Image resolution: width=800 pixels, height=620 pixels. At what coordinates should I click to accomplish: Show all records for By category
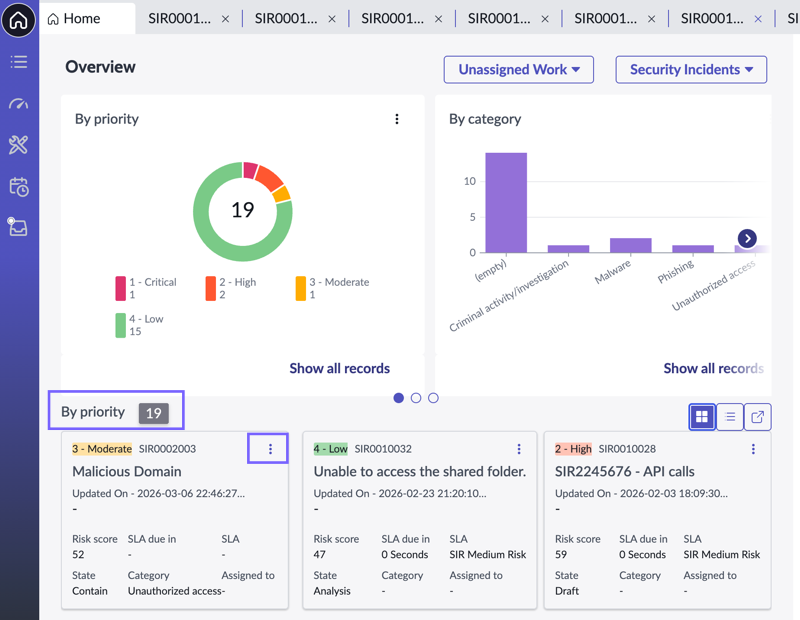(x=714, y=368)
